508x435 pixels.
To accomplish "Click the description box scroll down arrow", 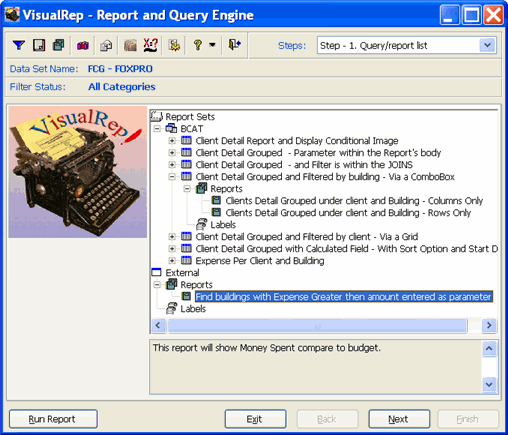I will point(489,384).
